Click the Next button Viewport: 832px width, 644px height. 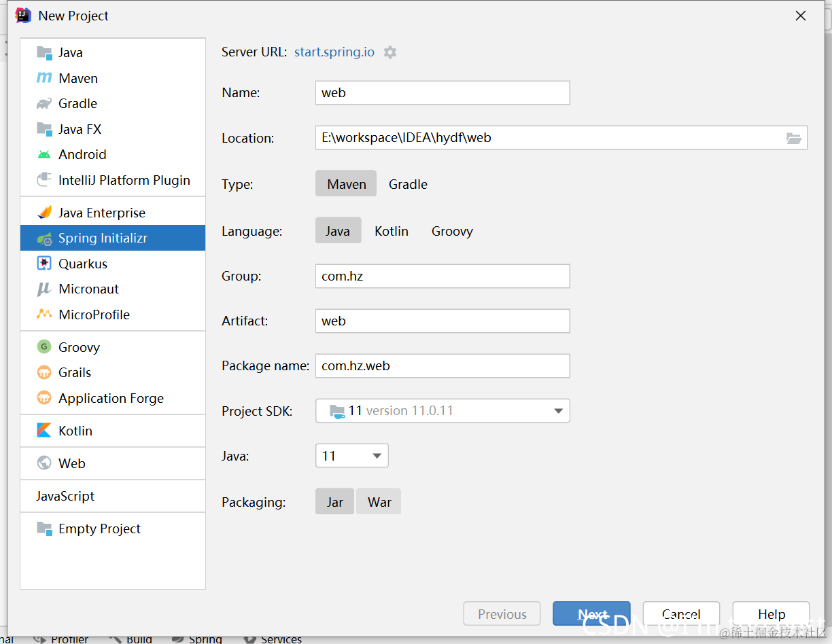coord(591,614)
